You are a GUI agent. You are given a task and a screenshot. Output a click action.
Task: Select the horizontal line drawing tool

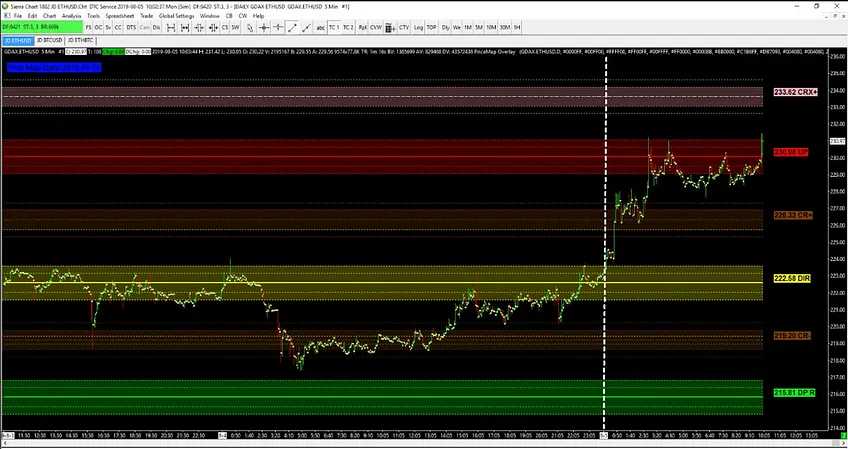pyautogui.click(x=278, y=27)
